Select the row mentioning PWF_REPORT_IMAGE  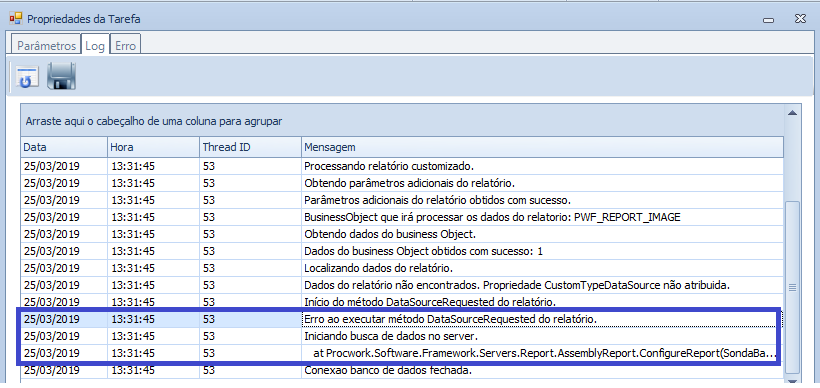[x=402, y=217]
